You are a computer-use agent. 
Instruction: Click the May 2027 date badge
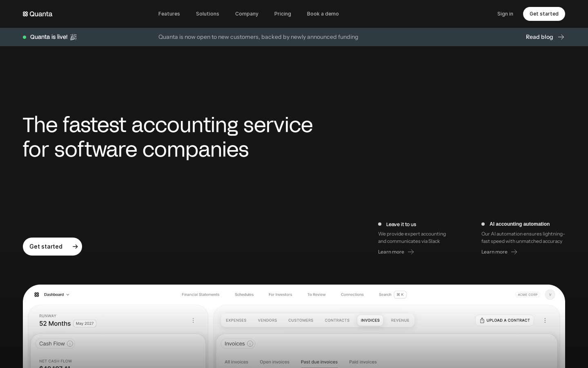85,323
